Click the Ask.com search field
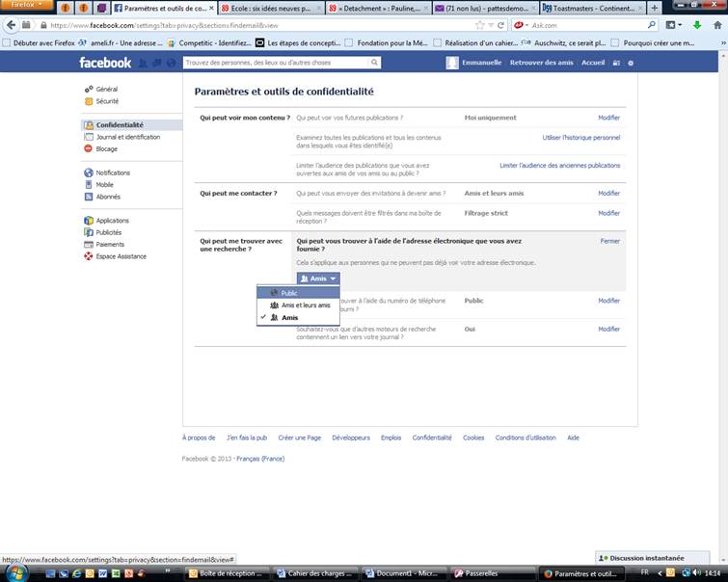The height and width of the screenshot is (582, 728). [x=588, y=25]
